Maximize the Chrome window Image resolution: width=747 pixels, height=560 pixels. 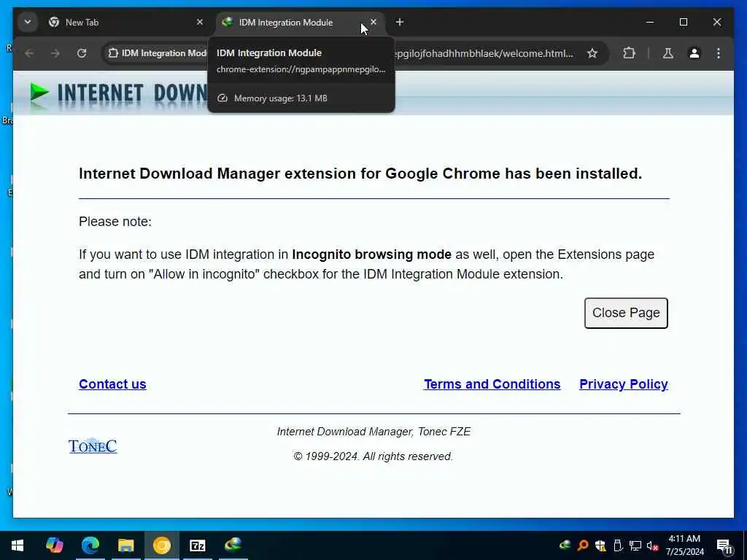click(x=683, y=23)
